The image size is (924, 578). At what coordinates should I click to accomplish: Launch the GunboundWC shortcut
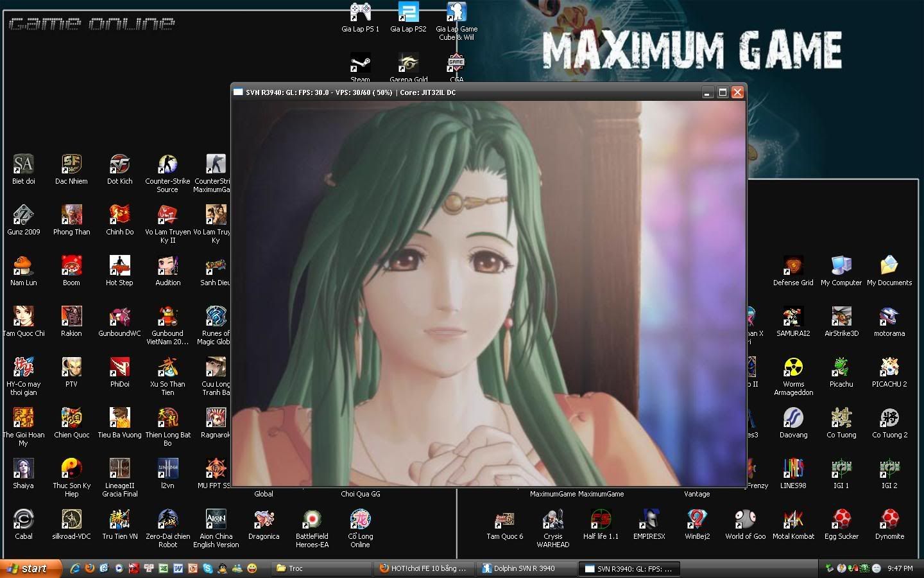119,317
